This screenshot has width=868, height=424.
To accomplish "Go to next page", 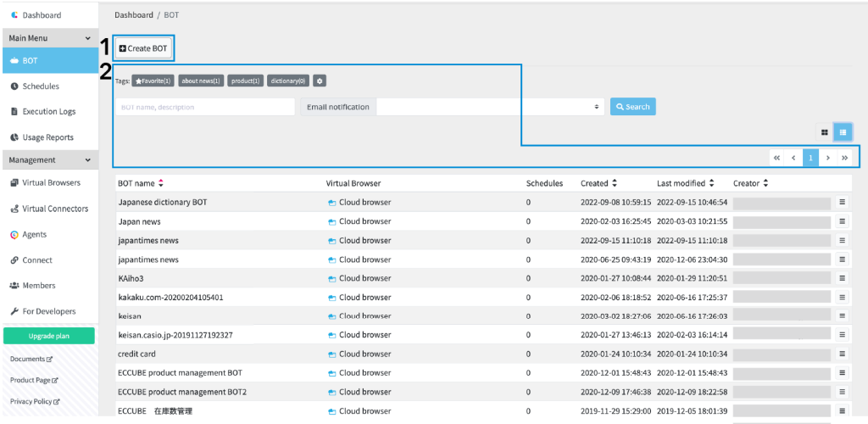I will tap(827, 158).
